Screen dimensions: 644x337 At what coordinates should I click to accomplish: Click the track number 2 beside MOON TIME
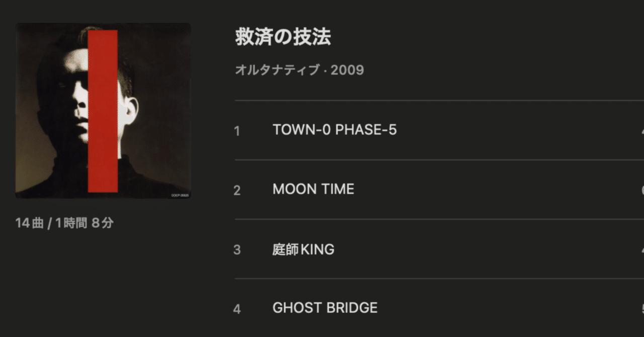236,189
